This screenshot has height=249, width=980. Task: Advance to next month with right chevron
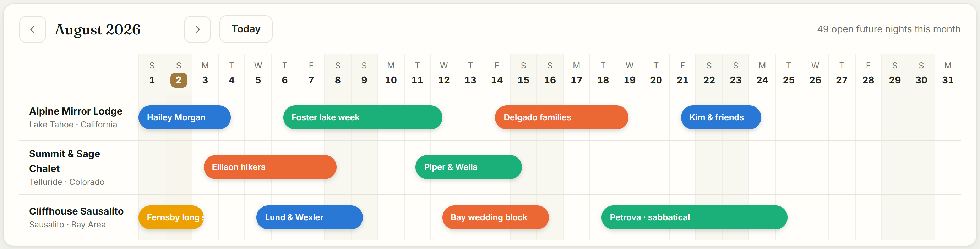(x=197, y=29)
